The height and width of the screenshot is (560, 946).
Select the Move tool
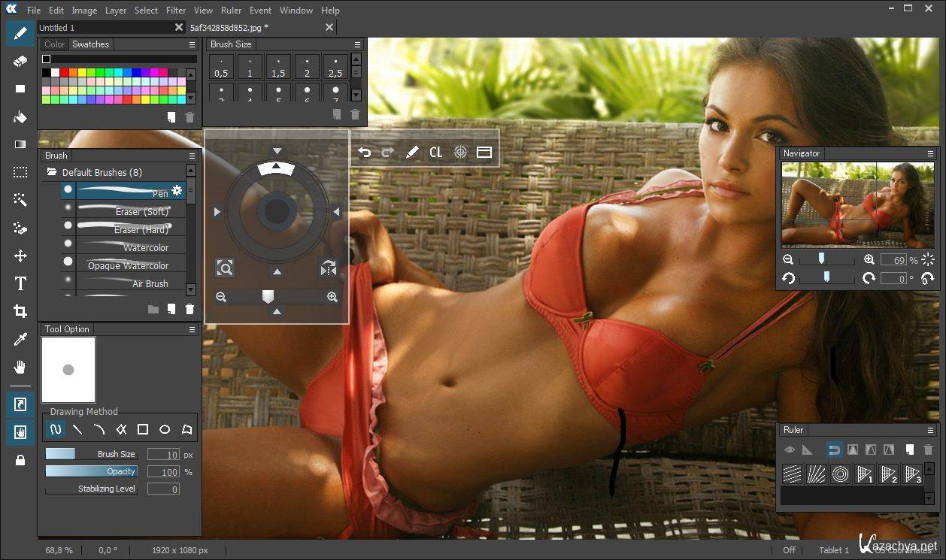[20, 256]
